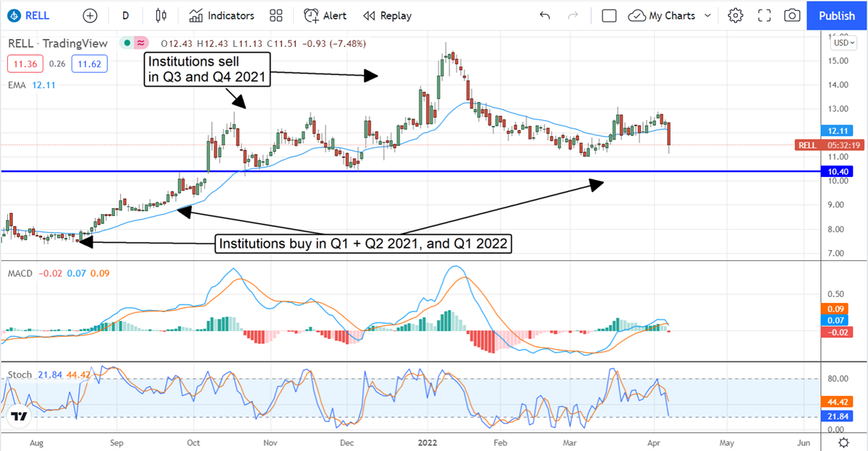Toggle the pink approximate-data indicator badge

click(141, 43)
